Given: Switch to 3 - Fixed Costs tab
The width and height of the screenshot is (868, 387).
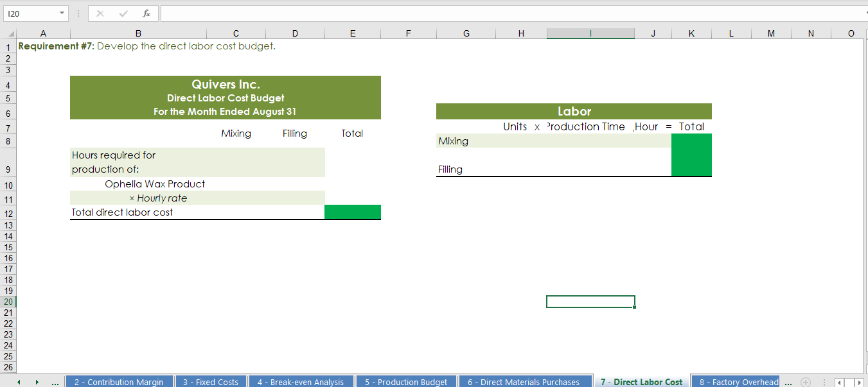Looking at the screenshot, I should click(x=211, y=382).
